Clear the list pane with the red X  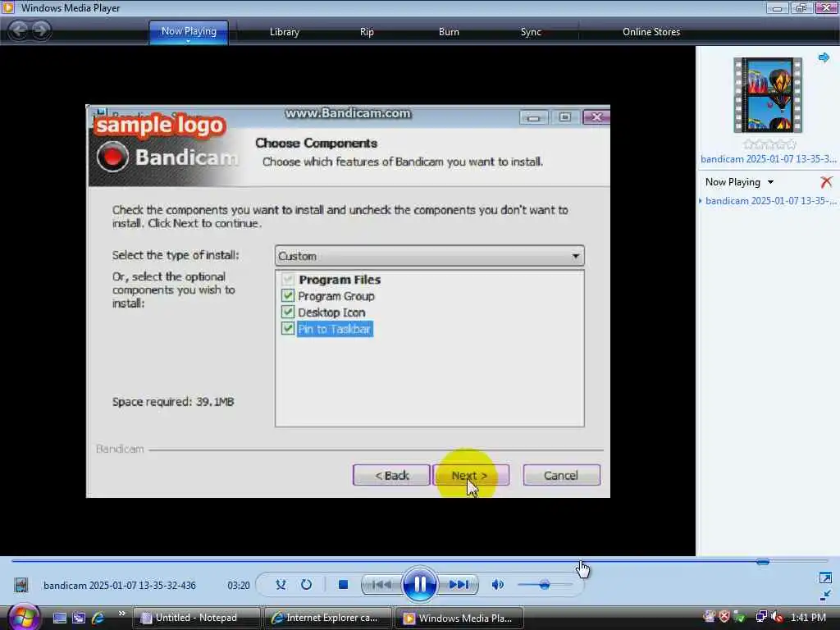[x=826, y=182]
